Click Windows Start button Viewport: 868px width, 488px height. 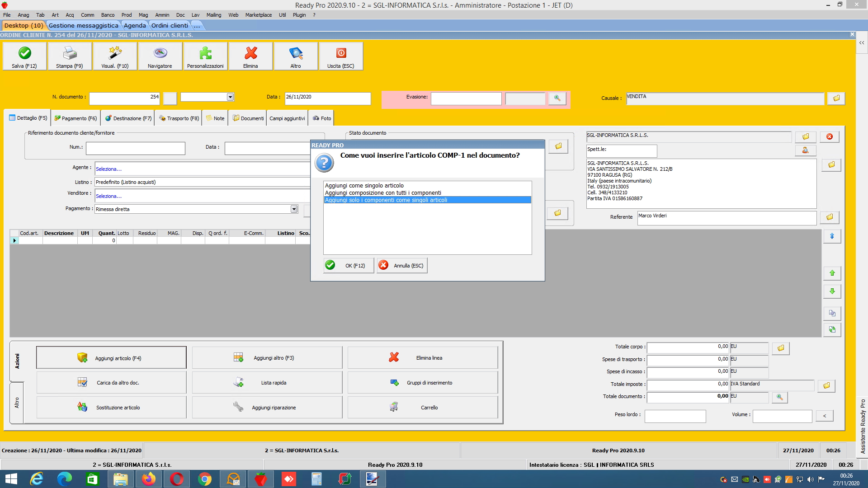tap(11, 479)
